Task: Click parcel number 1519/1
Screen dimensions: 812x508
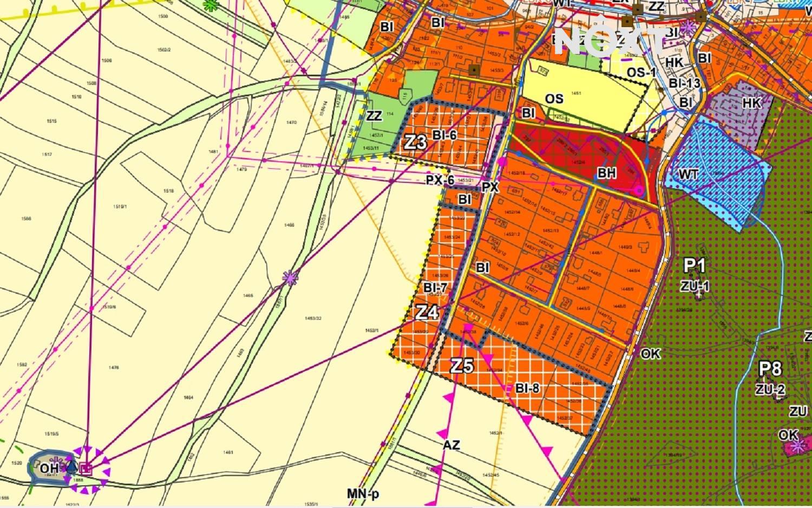Action: click(120, 207)
